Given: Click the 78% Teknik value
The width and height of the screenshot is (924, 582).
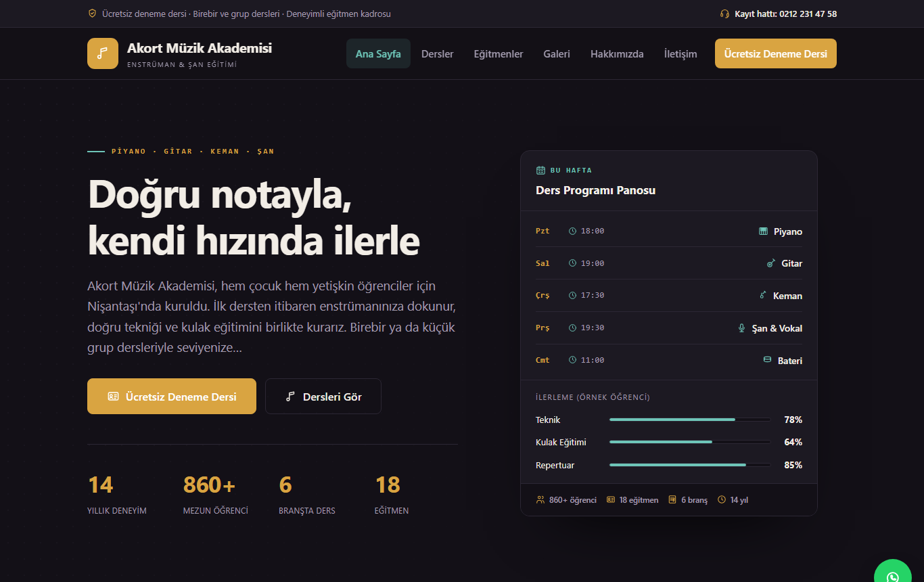Looking at the screenshot, I should click(x=793, y=420).
